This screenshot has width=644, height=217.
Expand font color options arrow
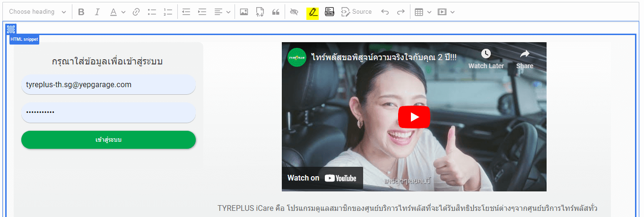pyautogui.click(x=123, y=12)
